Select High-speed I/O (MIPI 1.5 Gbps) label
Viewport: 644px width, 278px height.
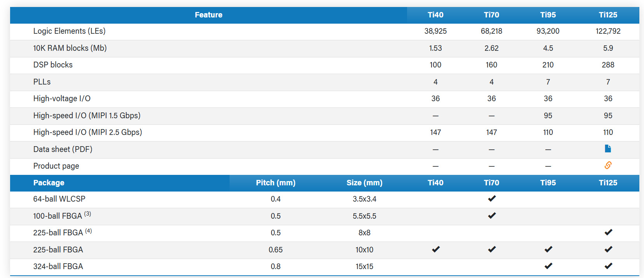tap(87, 116)
